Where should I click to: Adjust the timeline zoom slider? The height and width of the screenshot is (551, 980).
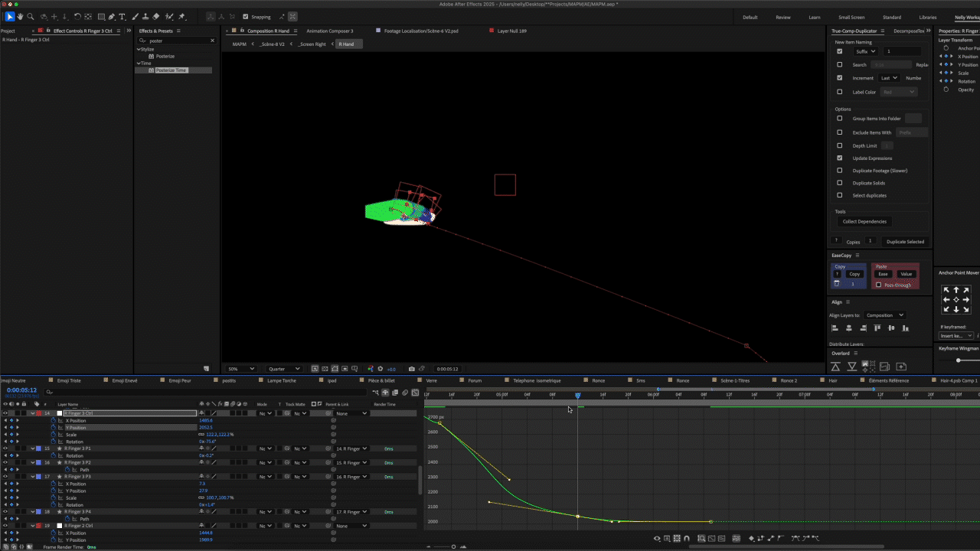(x=453, y=546)
